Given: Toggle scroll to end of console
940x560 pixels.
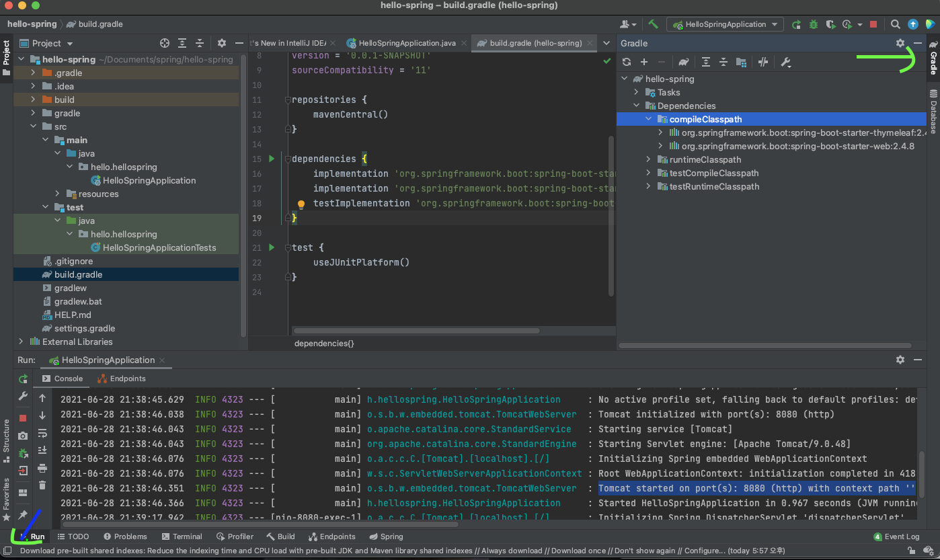Looking at the screenshot, I should (42, 450).
